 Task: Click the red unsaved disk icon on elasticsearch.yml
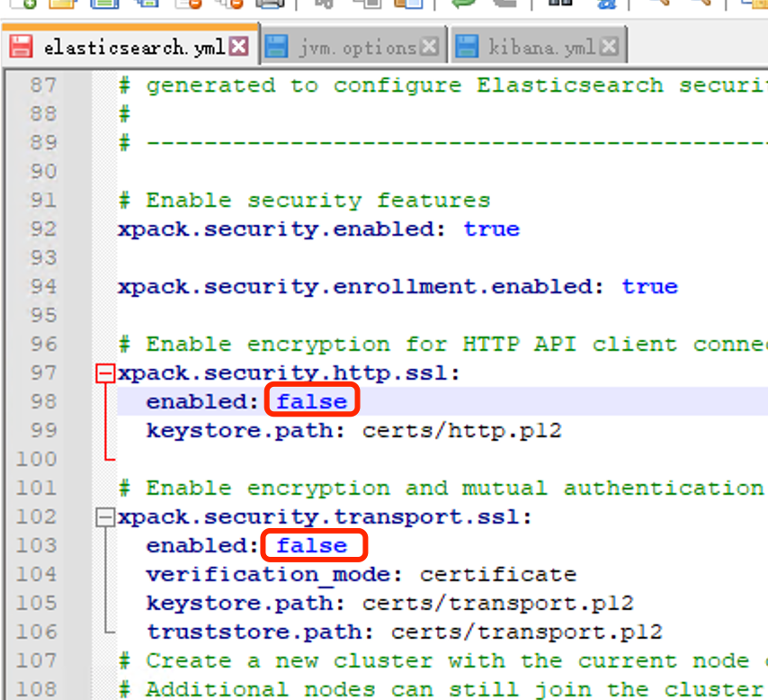pyautogui.click(x=21, y=47)
